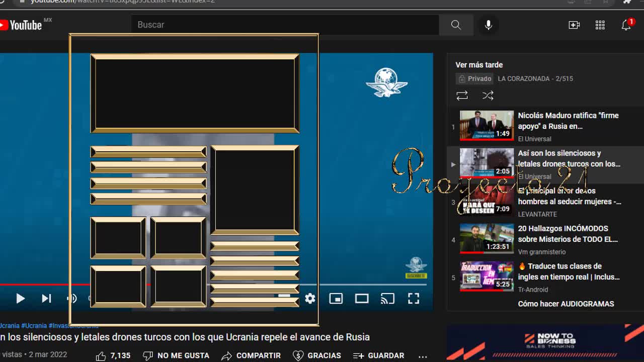Toggle loop playlist option

coord(462,95)
